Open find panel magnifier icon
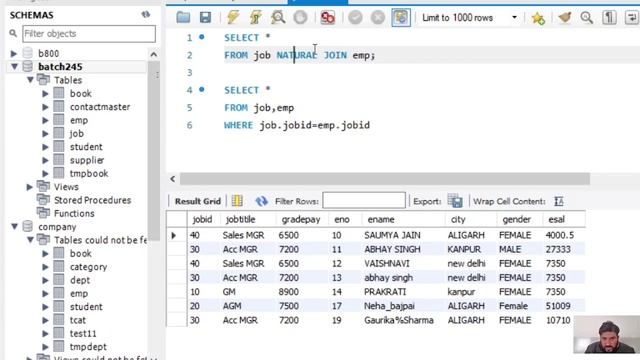This screenshot has height=360, width=640. point(587,18)
